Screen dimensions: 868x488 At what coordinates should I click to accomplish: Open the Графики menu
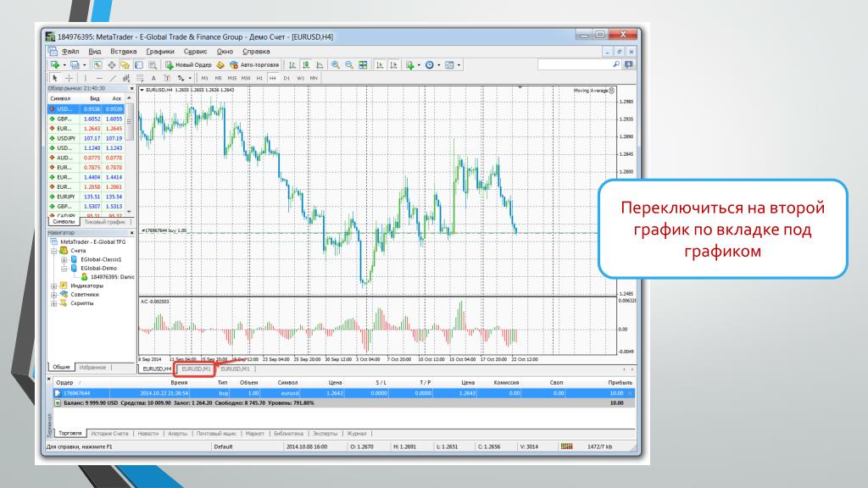pyautogui.click(x=160, y=52)
